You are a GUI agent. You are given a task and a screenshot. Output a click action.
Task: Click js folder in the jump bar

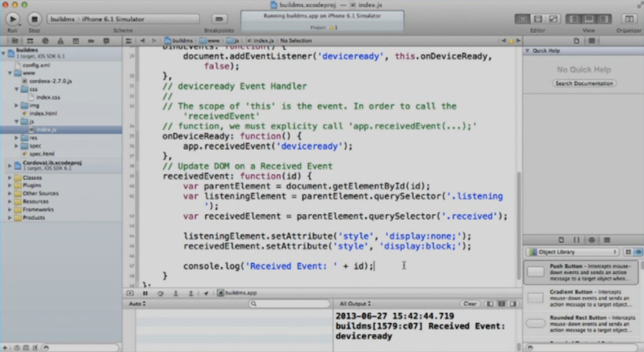tap(233, 41)
